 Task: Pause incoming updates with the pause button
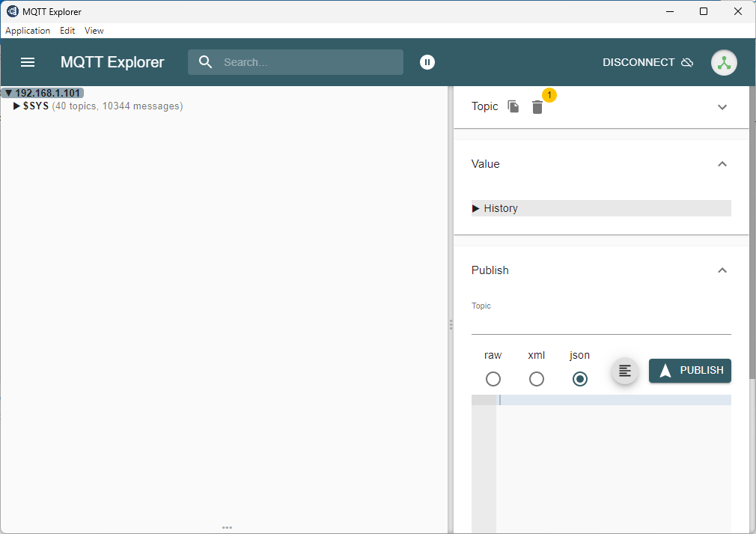(x=427, y=62)
